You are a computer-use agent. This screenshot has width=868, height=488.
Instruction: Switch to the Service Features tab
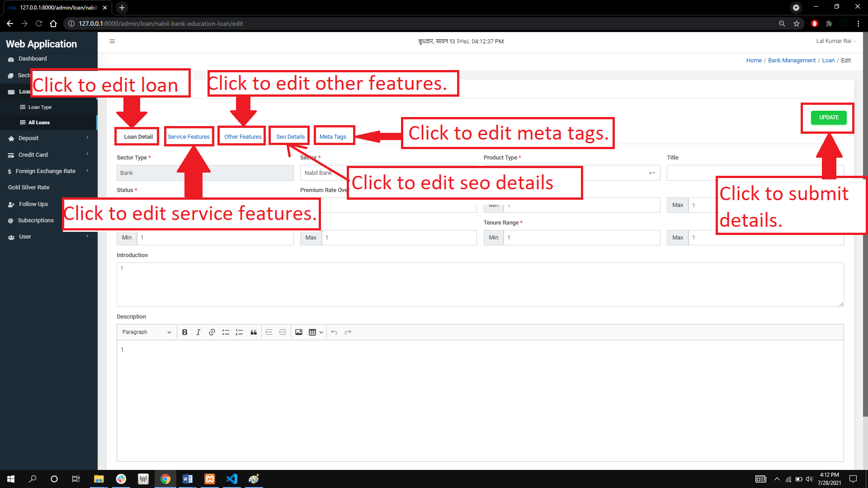pos(189,136)
